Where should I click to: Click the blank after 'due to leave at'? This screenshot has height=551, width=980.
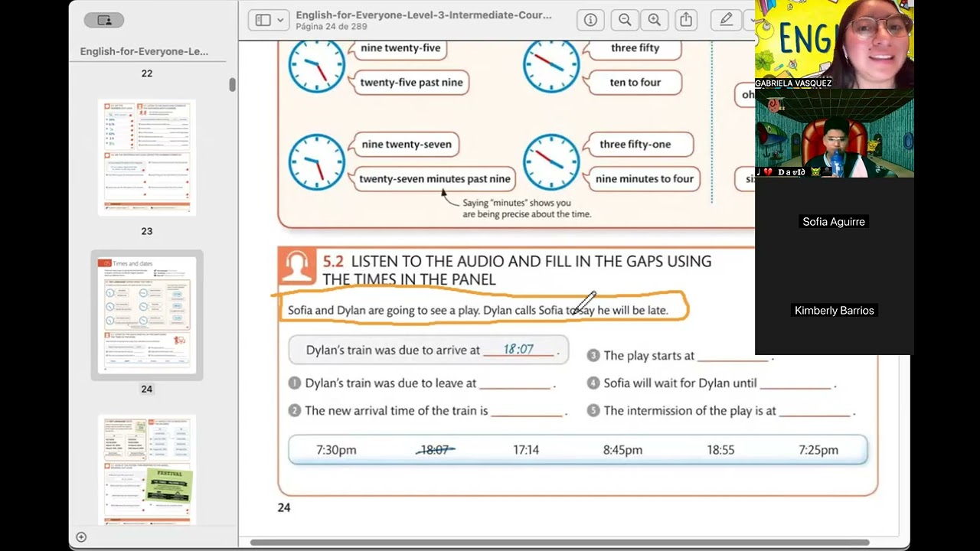pos(515,384)
